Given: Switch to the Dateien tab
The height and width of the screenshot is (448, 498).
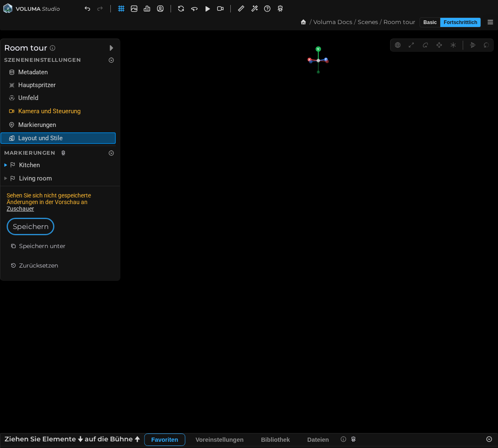Looking at the screenshot, I should 318,440.
